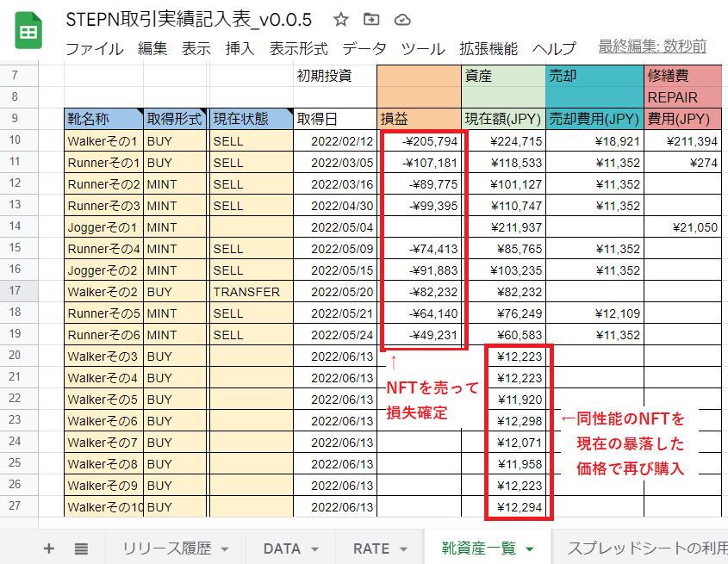Select the ¥12,294 current value cell
This screenshot has height=564, width=728.
(503, 506)
